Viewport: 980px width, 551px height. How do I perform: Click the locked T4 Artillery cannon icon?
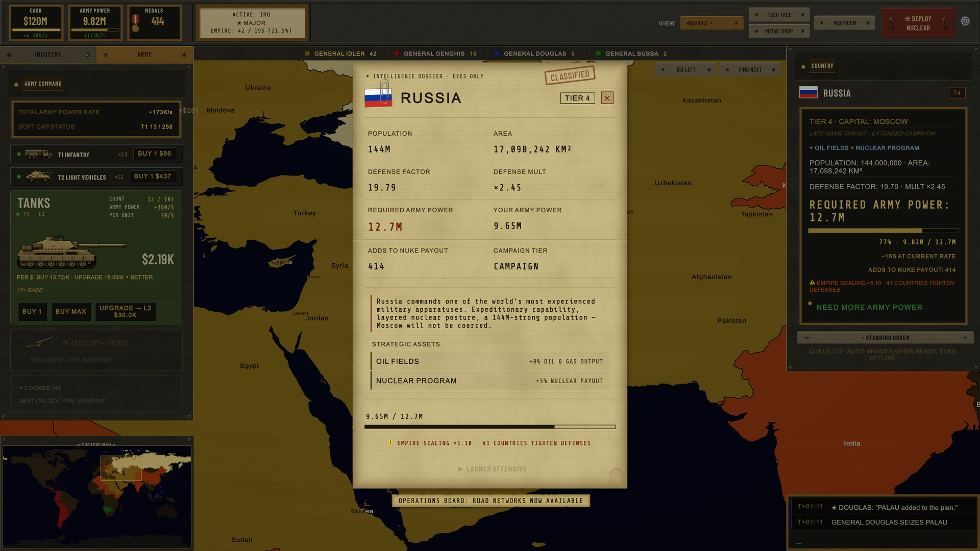tap(39, 342)
